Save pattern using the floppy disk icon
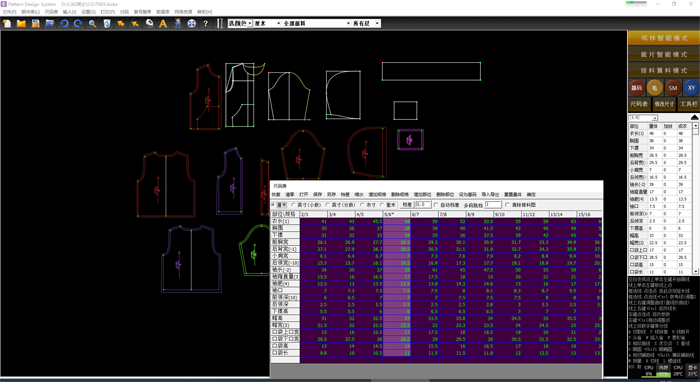Image resolution: width=700 pixels, height=382 pixels. pos(35,23)
